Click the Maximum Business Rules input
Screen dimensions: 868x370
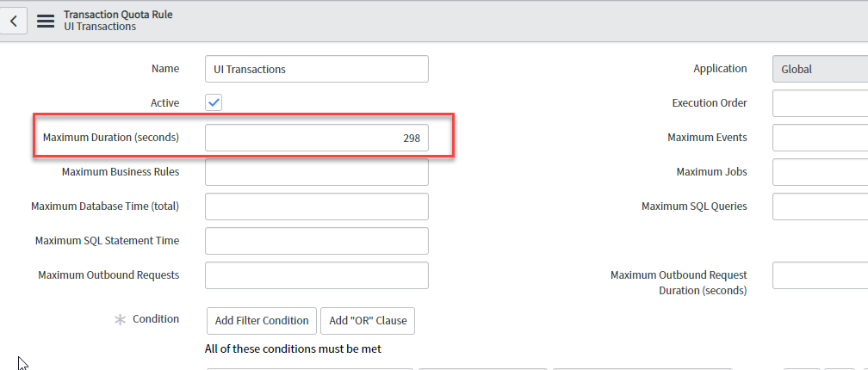pos(316,172)
